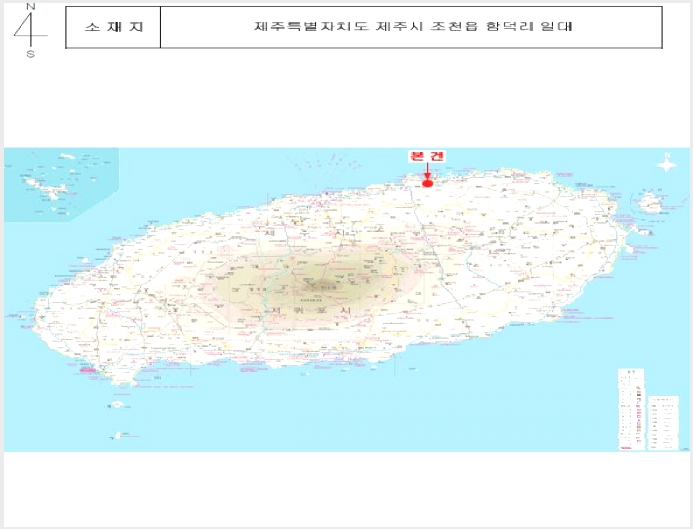Click the inset island map thumbnail
Image resolution: width=693 pixels, height=529 pixels.
coord(61,184)
